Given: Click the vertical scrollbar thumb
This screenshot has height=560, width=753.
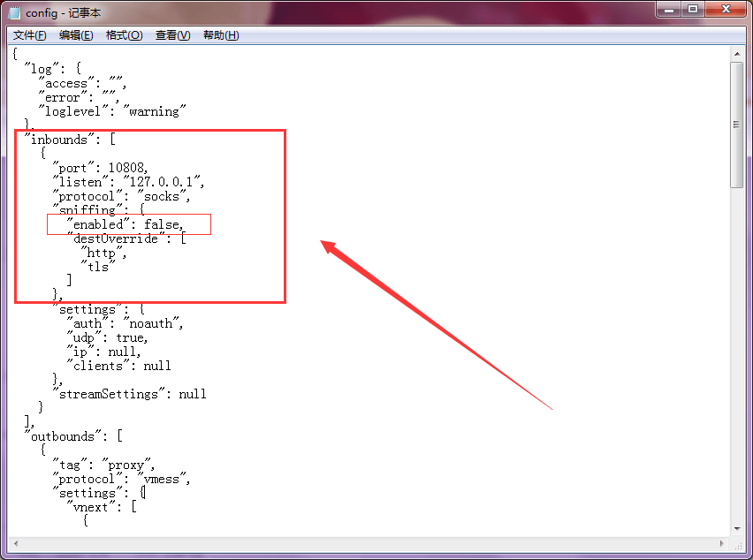Looking at the screenshot, I should coord(737,125).
